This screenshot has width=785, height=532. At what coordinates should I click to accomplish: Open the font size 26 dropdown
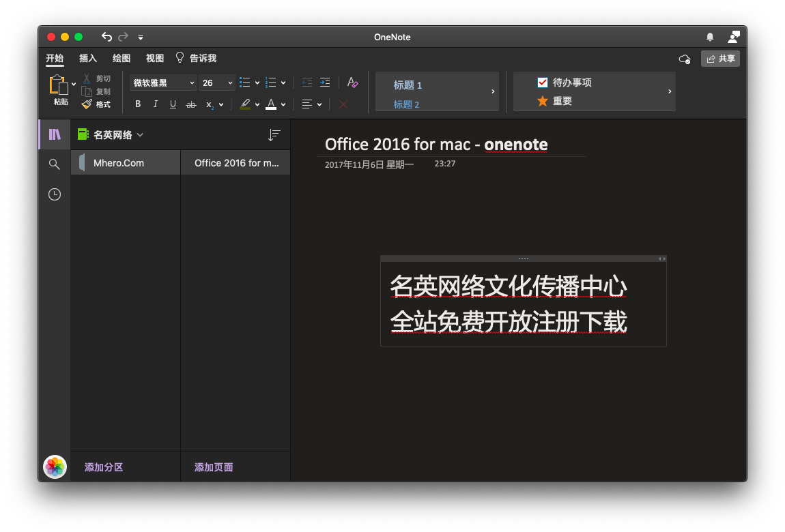pos(217,83)
